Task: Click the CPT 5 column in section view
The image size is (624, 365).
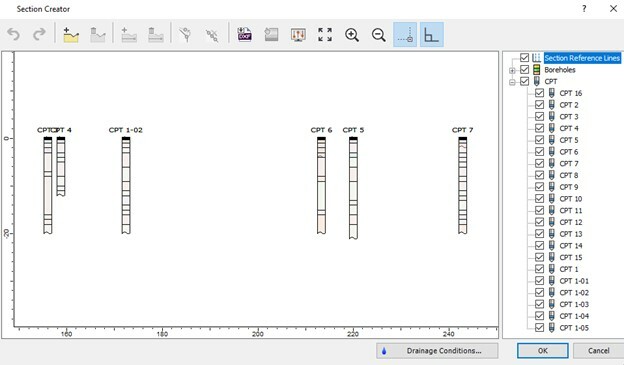Action: pos(353,188)
